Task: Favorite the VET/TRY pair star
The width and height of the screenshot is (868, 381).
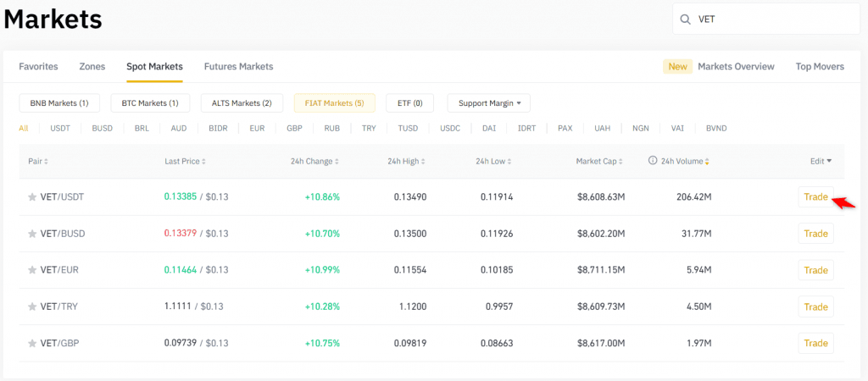Action: pyautogui.click(x=32, y=306)
